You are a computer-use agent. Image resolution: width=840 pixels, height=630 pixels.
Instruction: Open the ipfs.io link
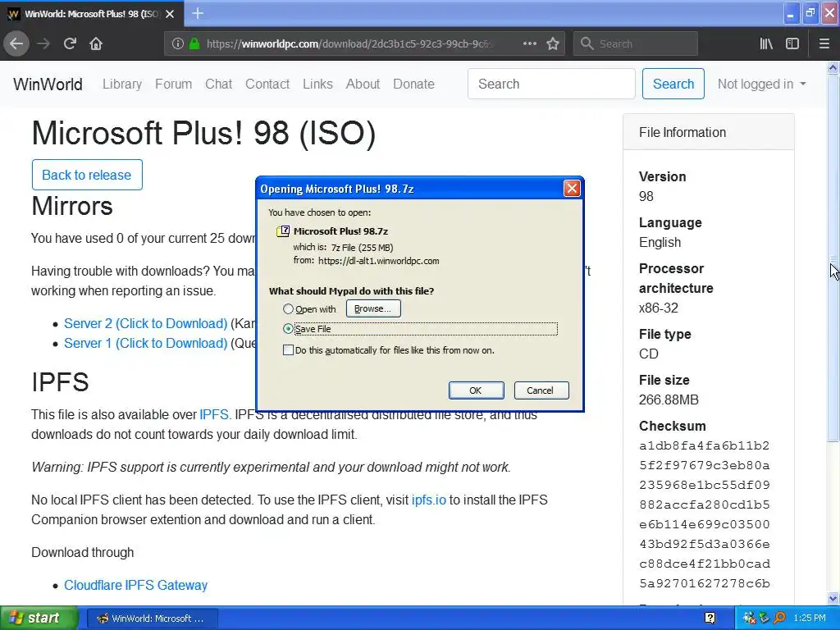(x=428, y=500)
